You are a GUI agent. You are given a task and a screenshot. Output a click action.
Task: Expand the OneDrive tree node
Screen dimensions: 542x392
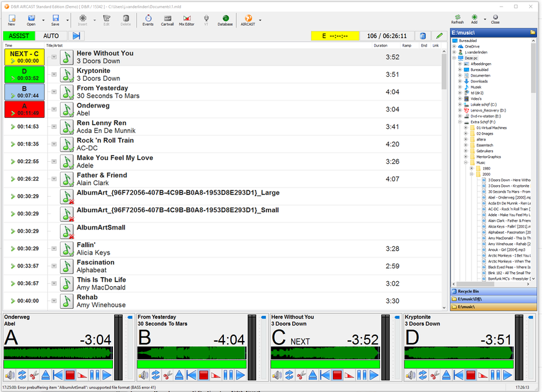click(x=454, y=46)
